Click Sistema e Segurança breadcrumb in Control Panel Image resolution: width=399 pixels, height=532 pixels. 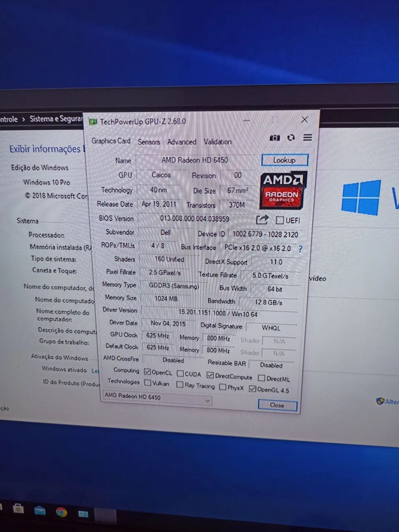pyautogui.click(x=56, y=119)
